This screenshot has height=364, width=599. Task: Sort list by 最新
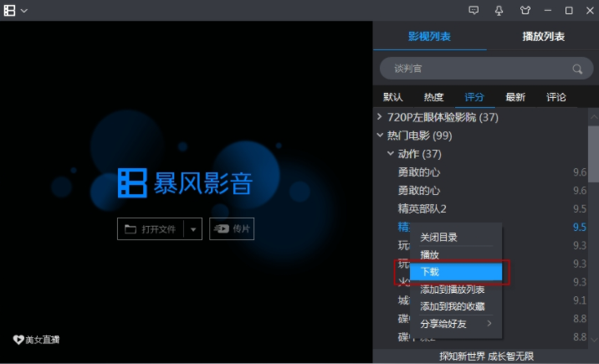(515, 97)
